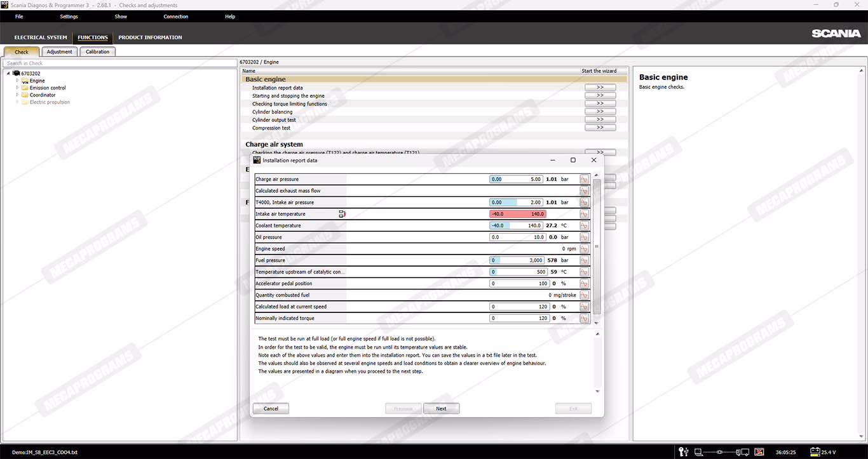This screenshot has height=459, width=868.
Task: Show graph for Fuel pressure row
Action: coord(584,261)
